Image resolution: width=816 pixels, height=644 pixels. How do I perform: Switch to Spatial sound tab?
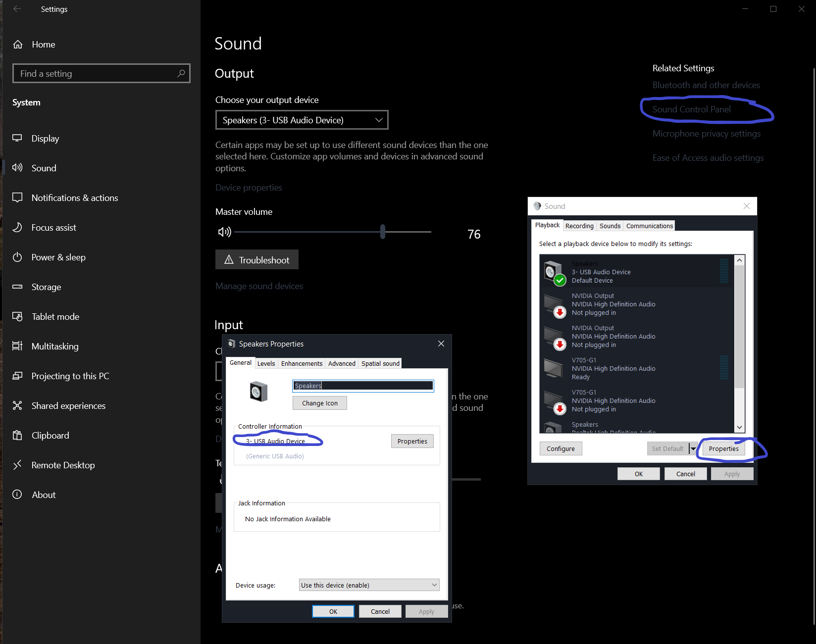(380, 363)
